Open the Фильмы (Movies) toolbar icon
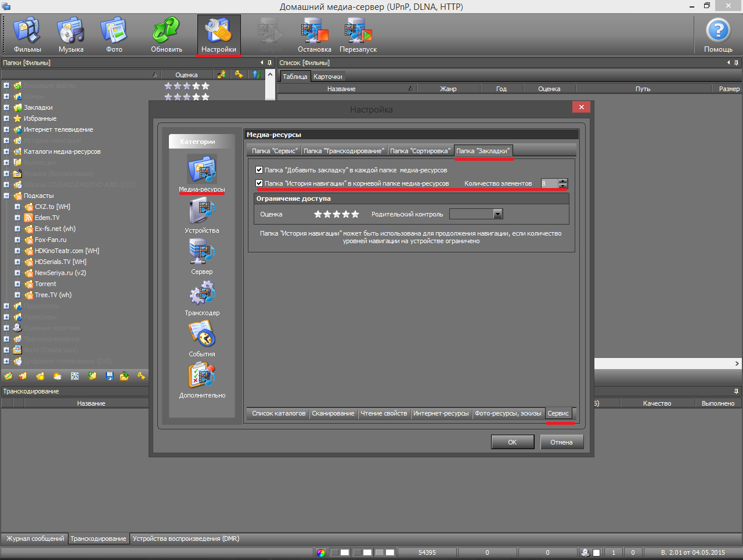Viewport: 743px width, 560px height. click(x=27, y=35)
